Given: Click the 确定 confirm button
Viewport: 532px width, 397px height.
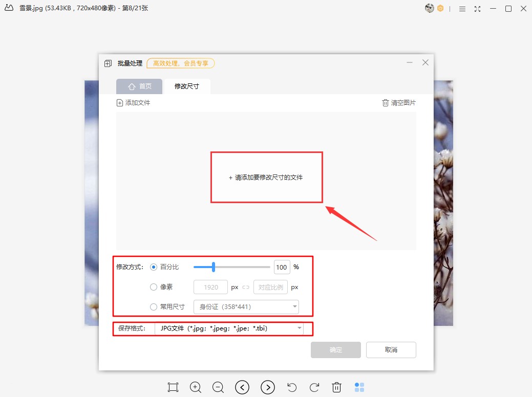Looking at the screenshot, I should pyautogui.click(x=335, y=350).
